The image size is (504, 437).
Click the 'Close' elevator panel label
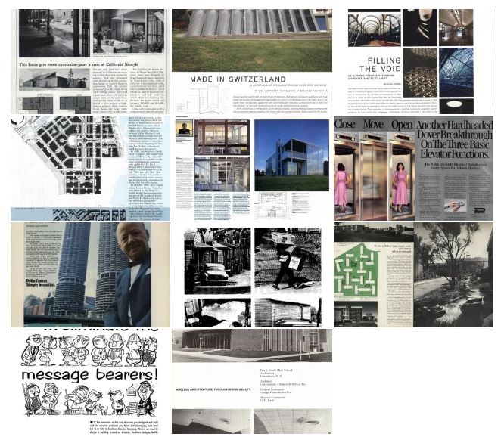(345, 124)
